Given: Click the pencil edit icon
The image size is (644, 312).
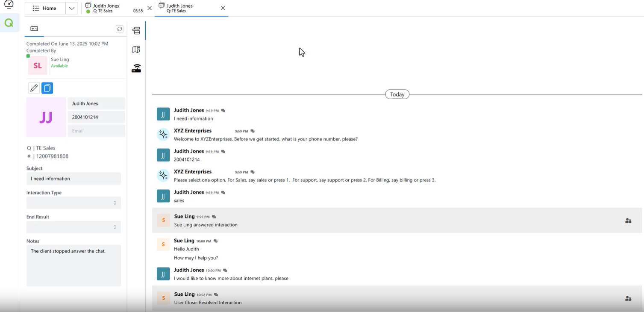Looking at the screenshot, I should coord(34,88).
